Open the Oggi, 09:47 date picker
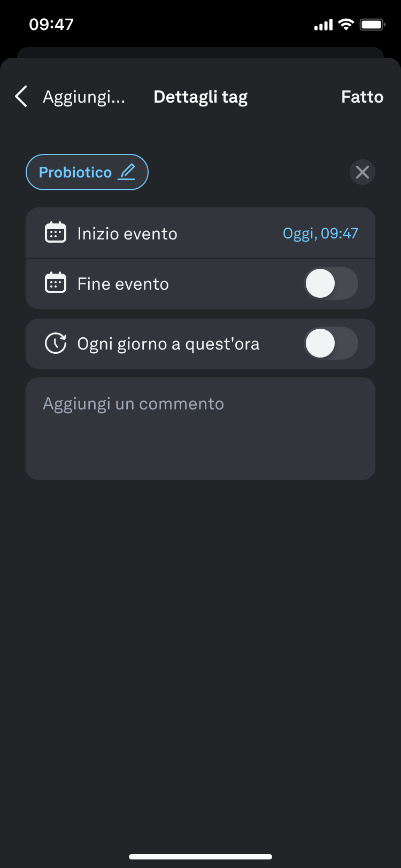 coord(320,234)
